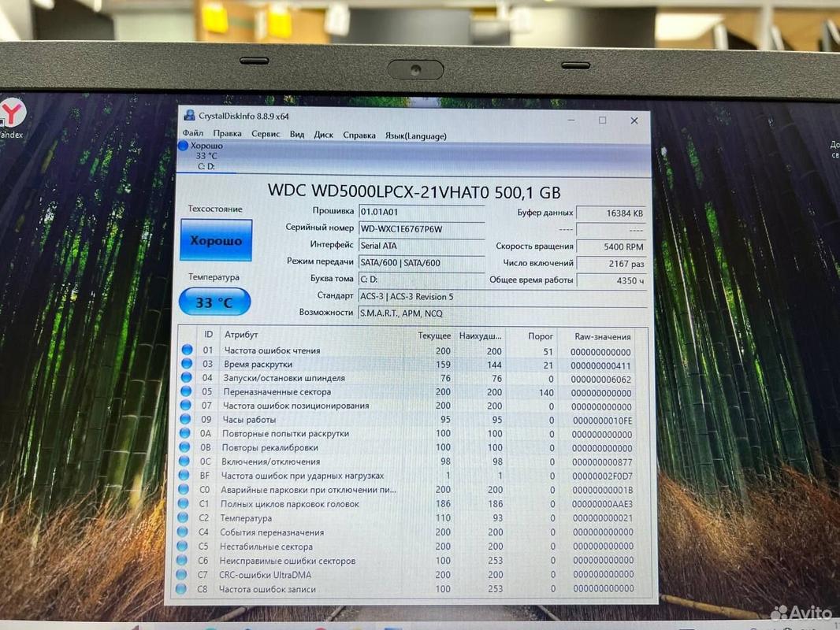Click status orb for attribute 01 Частота ошибок чтения

pos(187,350)
